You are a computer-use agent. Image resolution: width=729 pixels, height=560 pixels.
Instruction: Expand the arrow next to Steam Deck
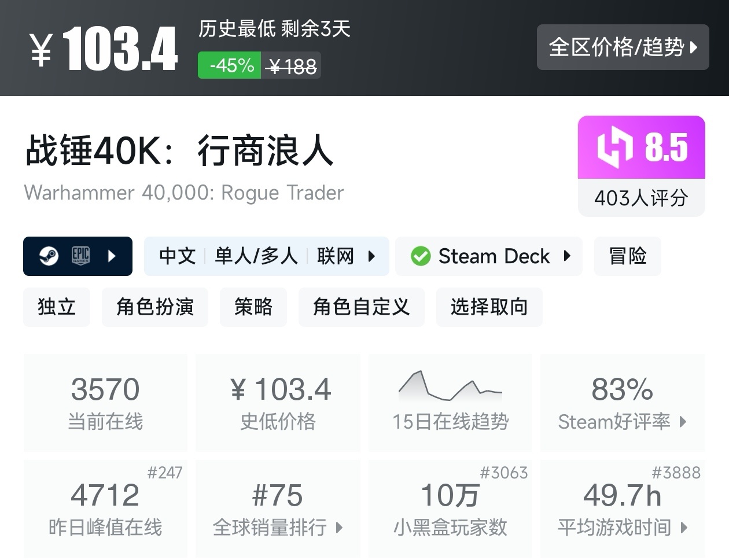pos(567,256)
